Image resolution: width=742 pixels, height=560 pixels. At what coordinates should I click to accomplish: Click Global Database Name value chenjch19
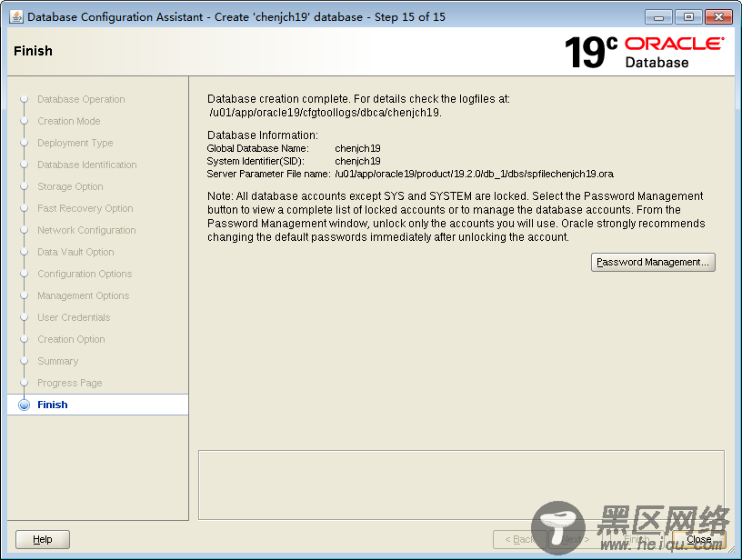click(357, 148)
